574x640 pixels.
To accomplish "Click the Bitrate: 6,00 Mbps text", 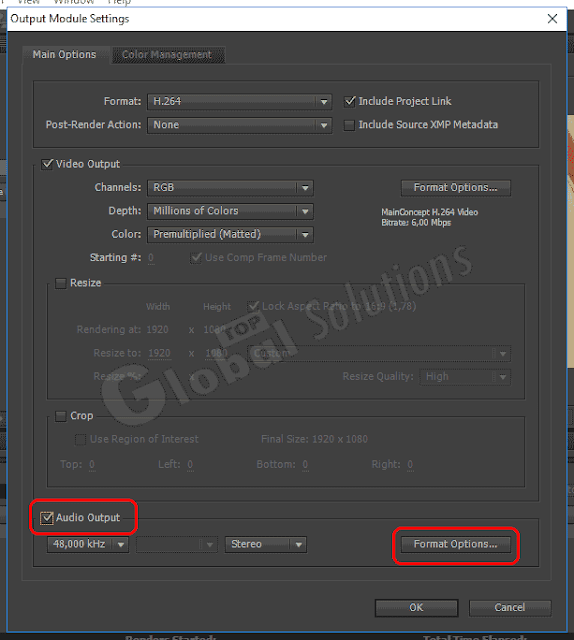I will pos(416,223).
